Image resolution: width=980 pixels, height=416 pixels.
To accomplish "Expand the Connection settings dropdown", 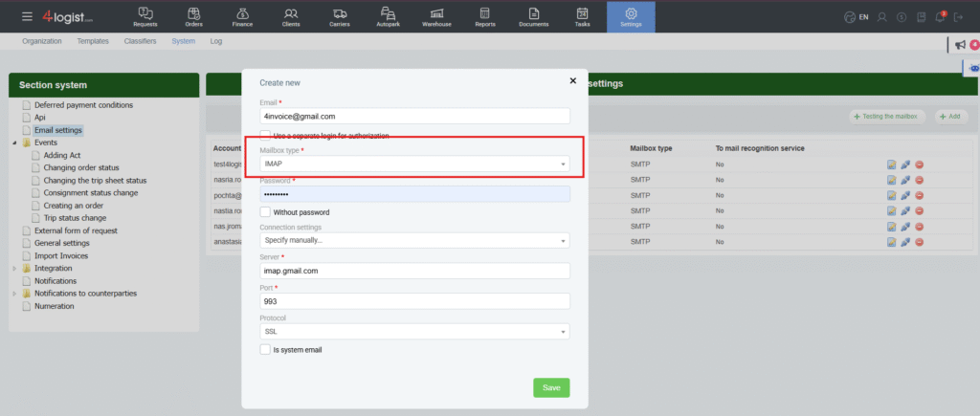I will [414, 241].
